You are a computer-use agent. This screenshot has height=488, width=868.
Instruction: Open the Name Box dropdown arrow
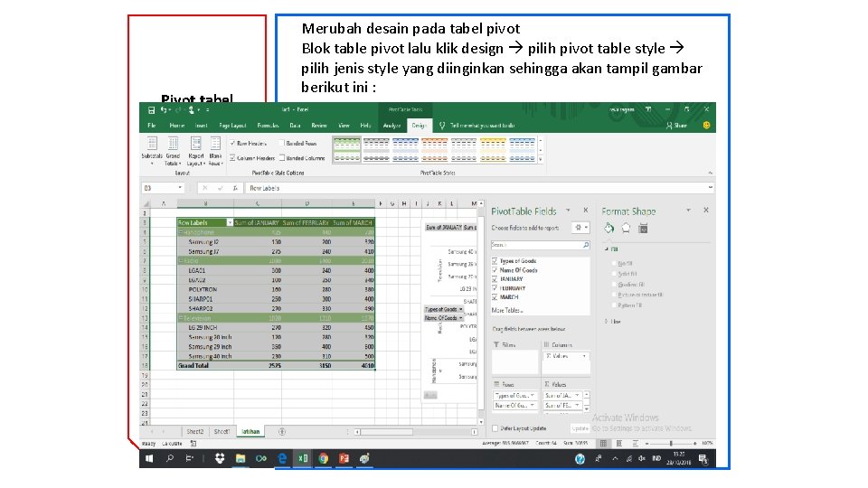(179, 188)
